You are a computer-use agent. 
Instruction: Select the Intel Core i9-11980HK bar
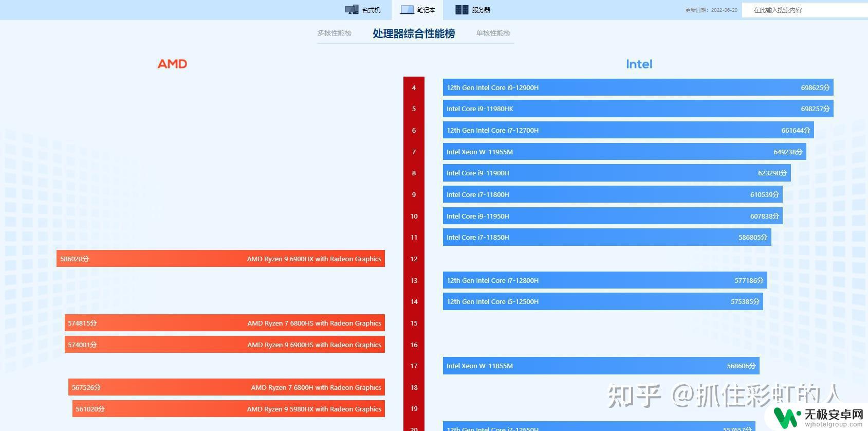[x=638, y=109]
